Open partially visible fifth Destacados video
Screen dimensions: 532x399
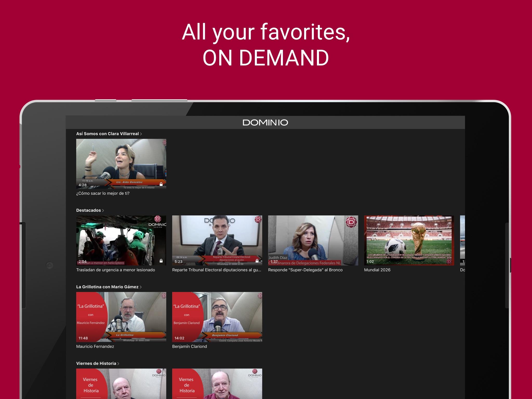(462, 240)
